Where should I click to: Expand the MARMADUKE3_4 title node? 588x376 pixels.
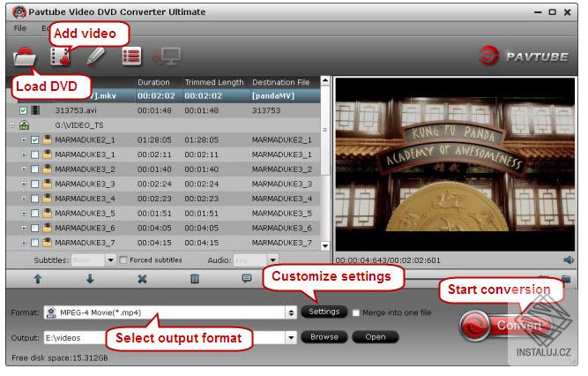coord(24,199)
